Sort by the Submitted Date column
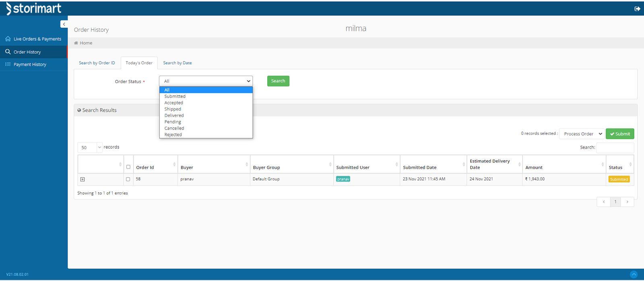Screen dimensions: 644x281 tap(433, 164)
